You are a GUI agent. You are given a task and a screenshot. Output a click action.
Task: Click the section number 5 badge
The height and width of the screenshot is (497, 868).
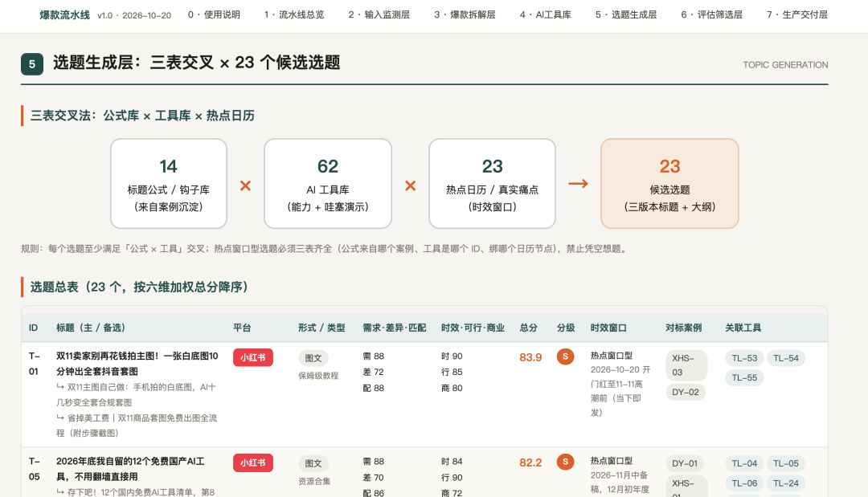pyautogui.click(x=32, y=64)
